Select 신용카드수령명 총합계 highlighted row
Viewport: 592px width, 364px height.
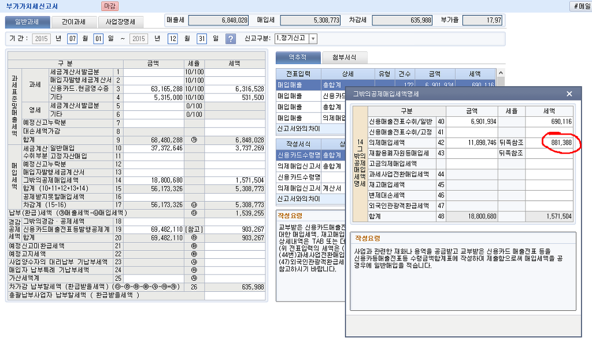coord(310,155)
